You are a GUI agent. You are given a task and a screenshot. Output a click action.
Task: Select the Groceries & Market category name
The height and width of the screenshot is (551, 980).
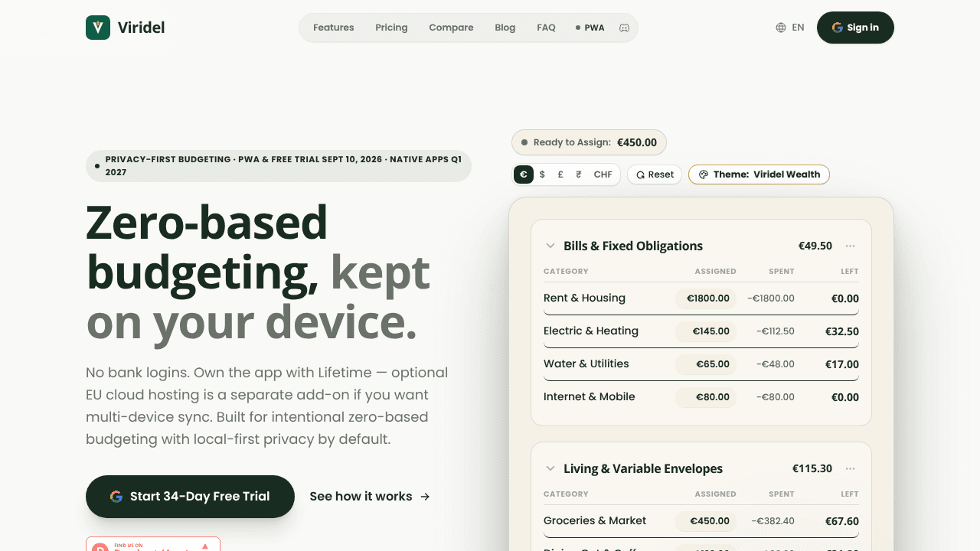click(595, 520)
